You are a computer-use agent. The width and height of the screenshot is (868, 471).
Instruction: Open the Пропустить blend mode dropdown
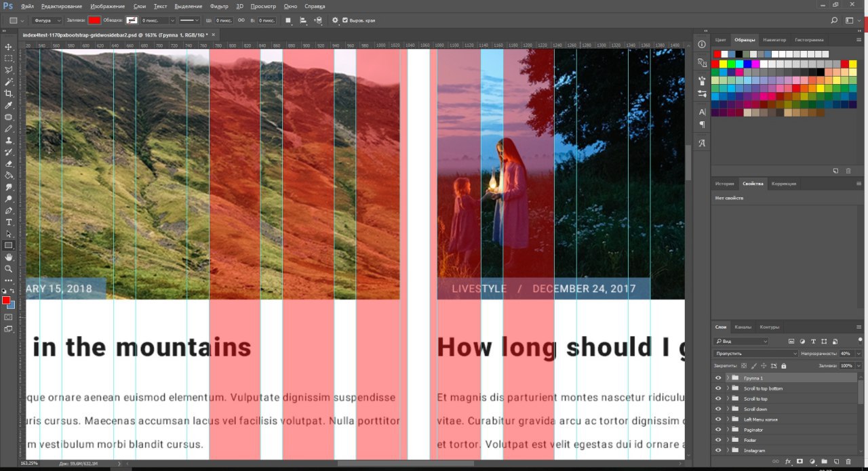tap(756, 354)
